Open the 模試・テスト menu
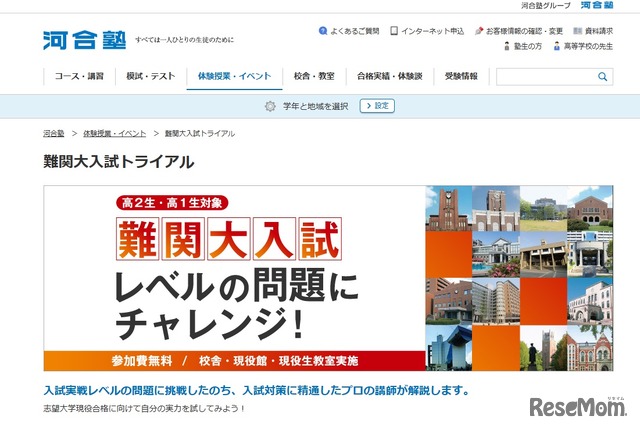Screen dimensions: 640x430 (151, 76)
